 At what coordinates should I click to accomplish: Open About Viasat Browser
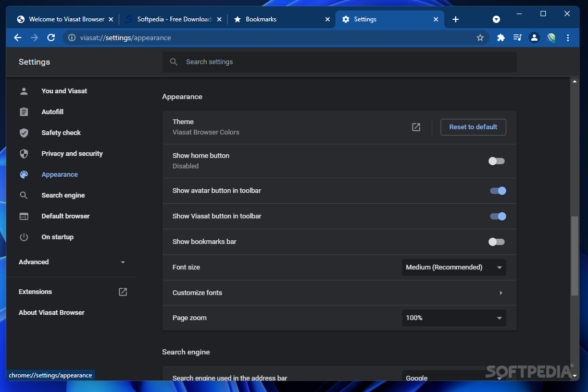point(52,312)
